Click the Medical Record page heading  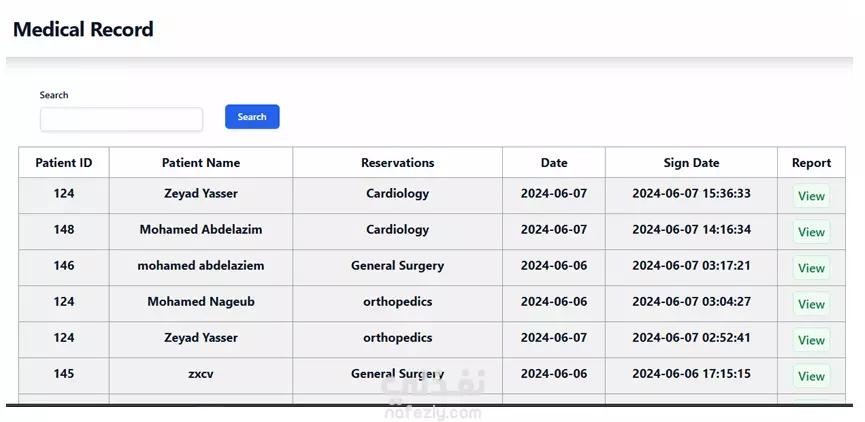(x=83, y=29)
